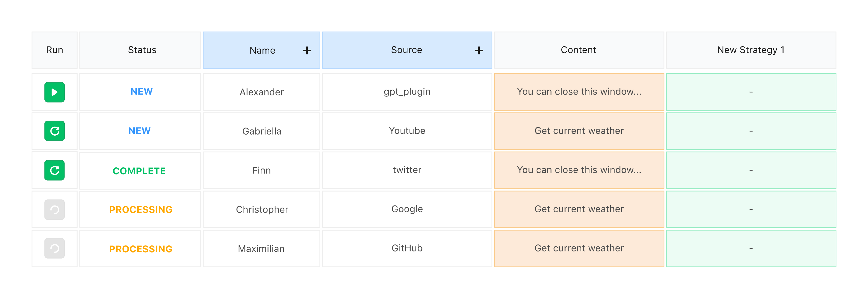Select the Status column header
Screen dimensions: 868x298
pyautogui.click(x=140, y=50)
